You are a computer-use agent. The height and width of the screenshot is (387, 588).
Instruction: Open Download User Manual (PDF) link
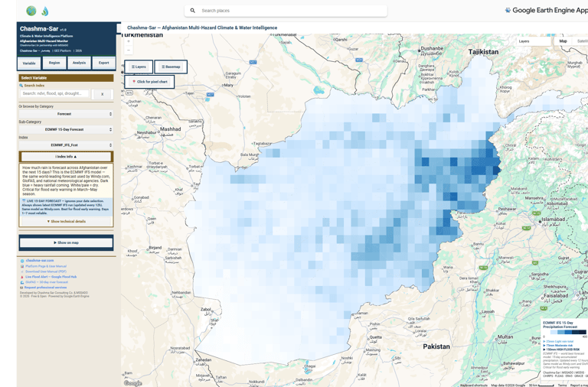point(46,272)
